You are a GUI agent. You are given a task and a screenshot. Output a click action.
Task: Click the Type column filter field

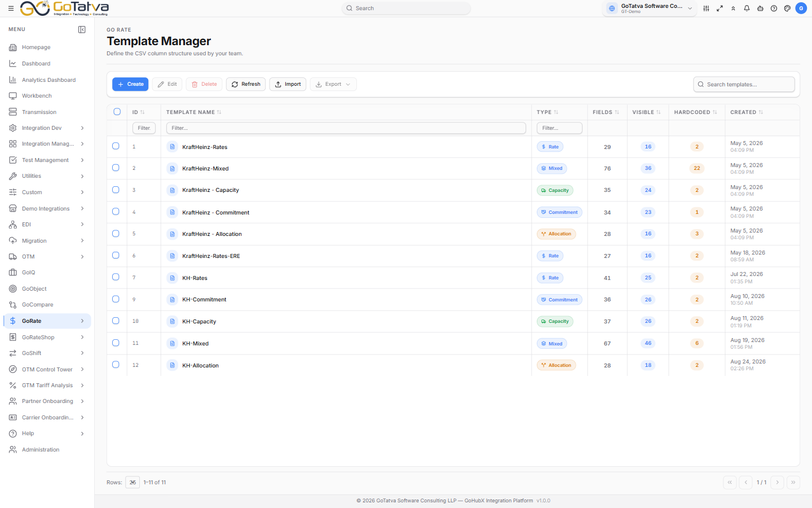pyautogui.click(x=559, y=128)
